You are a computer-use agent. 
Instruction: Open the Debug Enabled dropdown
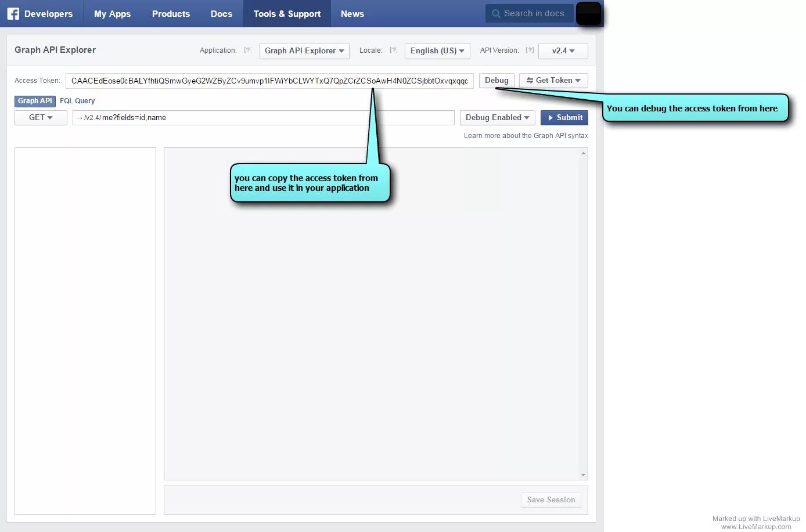click(497, 117)
